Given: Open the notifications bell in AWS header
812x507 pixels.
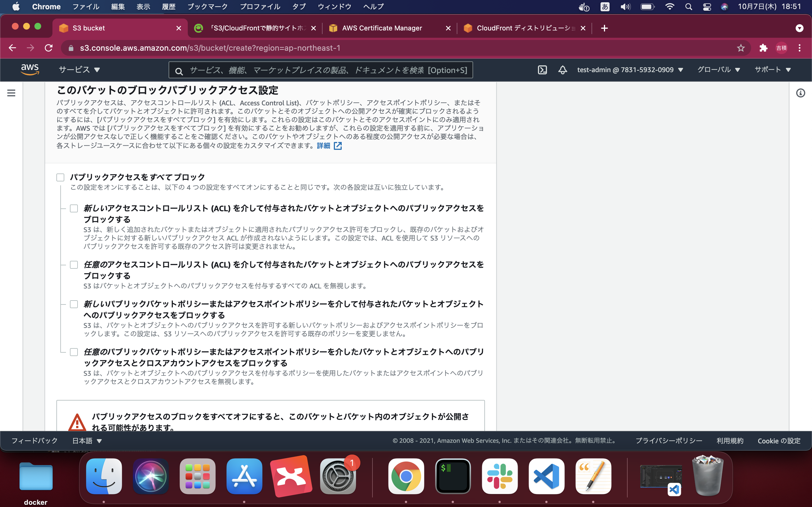Looking at the screenshot, I should pos(562,70).
